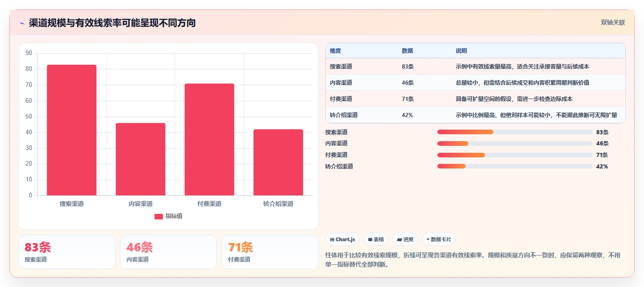Image resolution: width=644 pixels, height=287 pixels.
Task: Click the description starting 总量较小
Action: click(523, 83)
